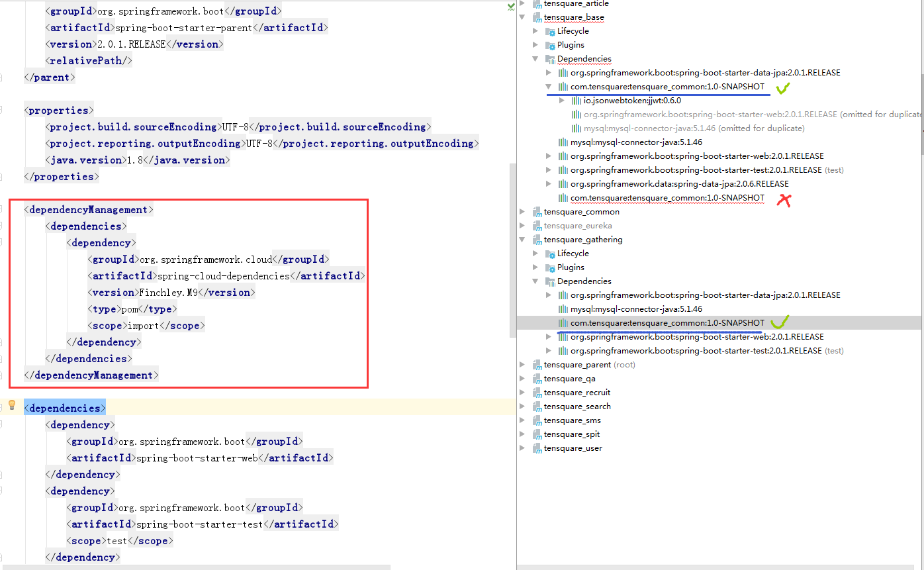The height and width of the screenshot is (570, 924).
Task: Click the Maven module icon of tensquare_user
Action: (537, 448)
